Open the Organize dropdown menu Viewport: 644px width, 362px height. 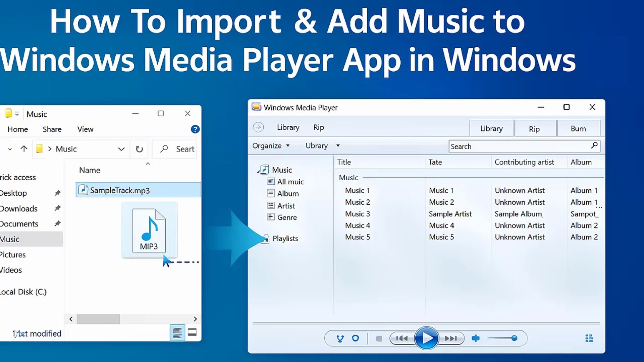point(271,146)
